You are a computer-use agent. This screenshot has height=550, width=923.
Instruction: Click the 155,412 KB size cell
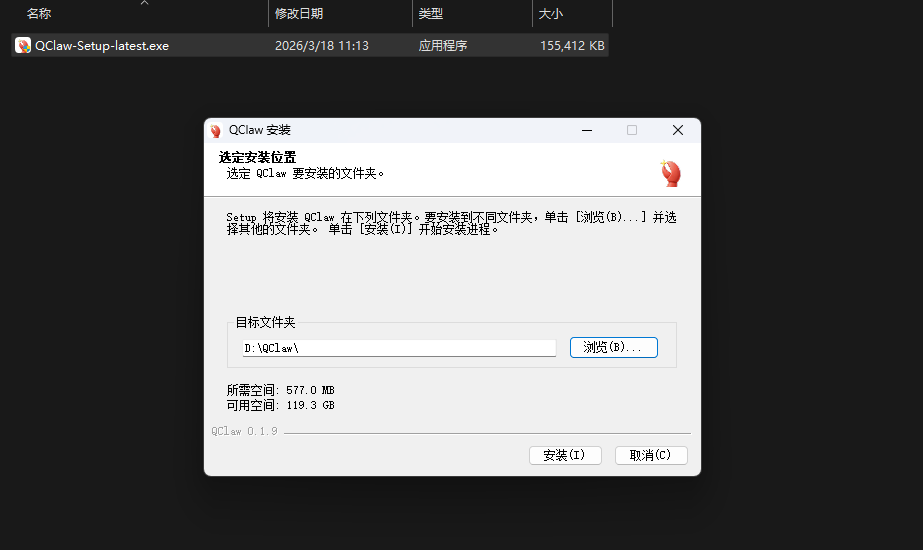point(572,45)
